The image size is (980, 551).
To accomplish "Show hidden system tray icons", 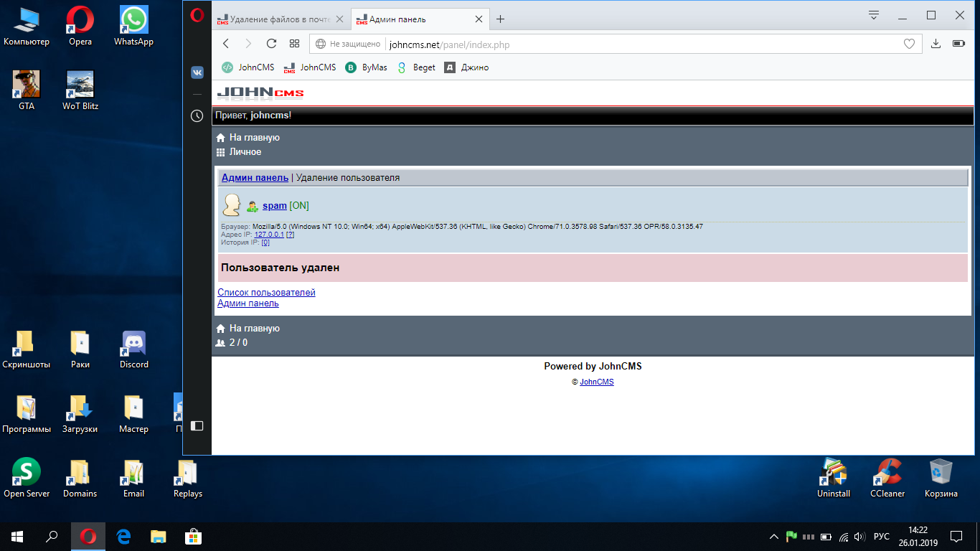I will (773, 537).
